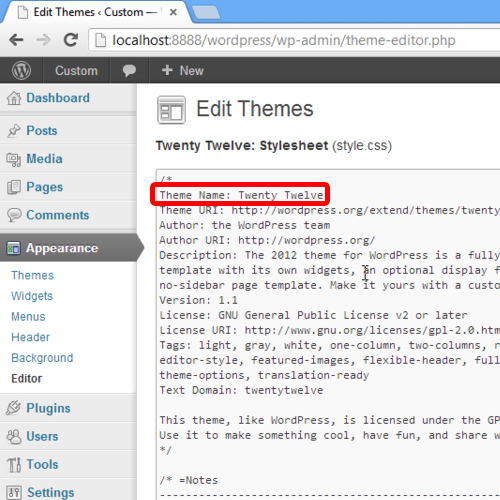Image resolution: width=500 pixels, height=500 pixels.
Task: Click the Tools icon in sidebar
Action: point(14,464)
